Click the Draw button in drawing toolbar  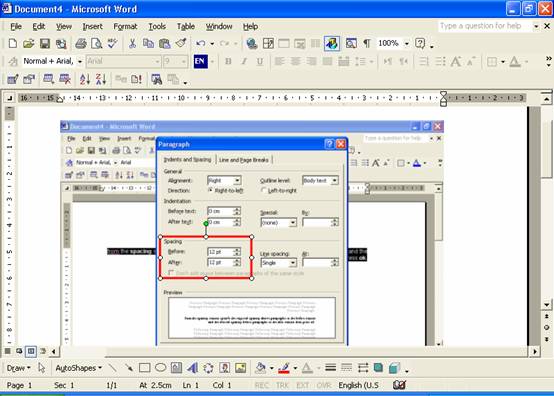coord(18,368)
